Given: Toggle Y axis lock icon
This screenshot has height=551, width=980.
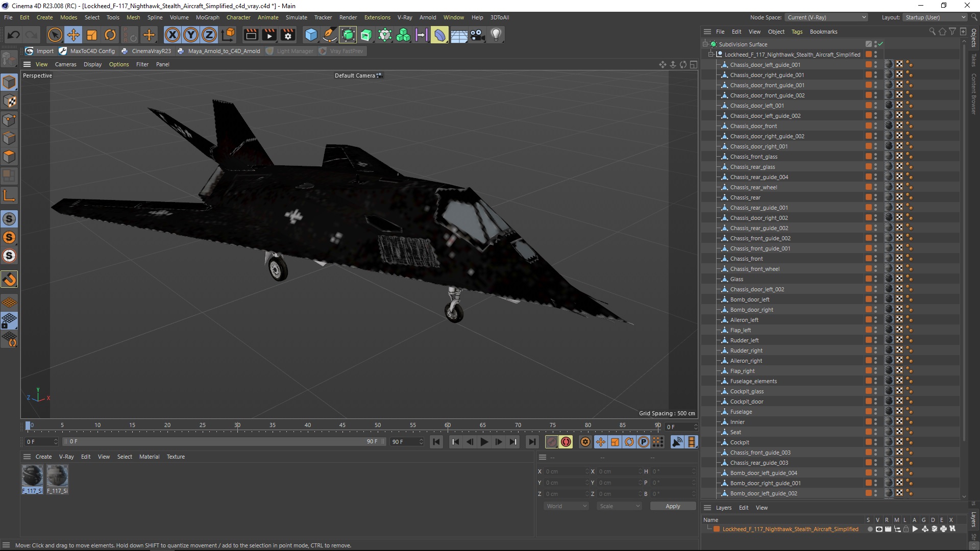Looking at the screenshot, I should pyautogui.click(x=191, y=35).
